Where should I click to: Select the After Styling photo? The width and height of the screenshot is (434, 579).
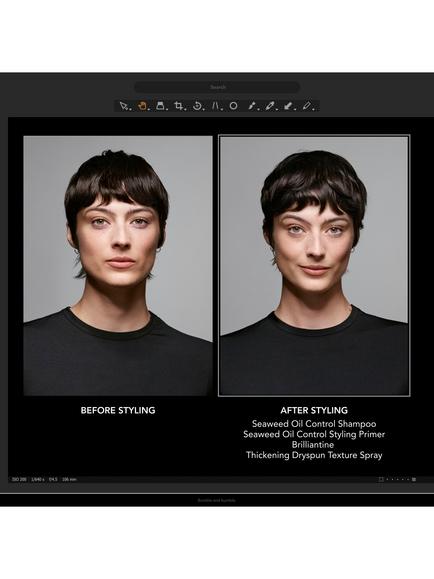[314, 265]
